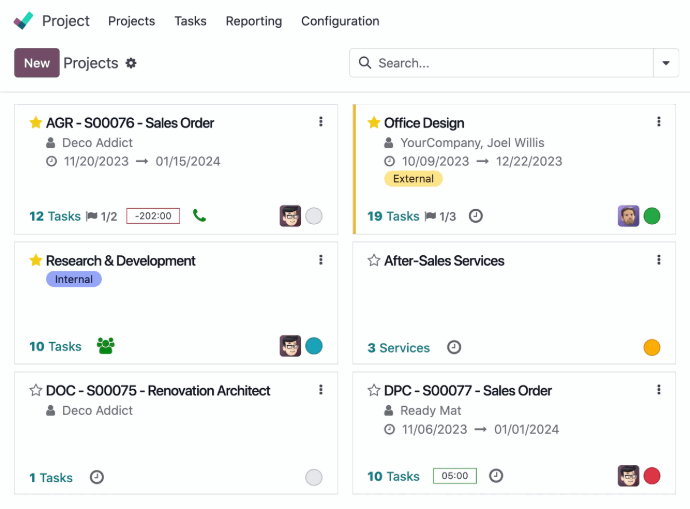This screenshot has width=690, height=509.
Task: Click the clock icon on DPC - S00077 card
Action: [x=496, y=476]
